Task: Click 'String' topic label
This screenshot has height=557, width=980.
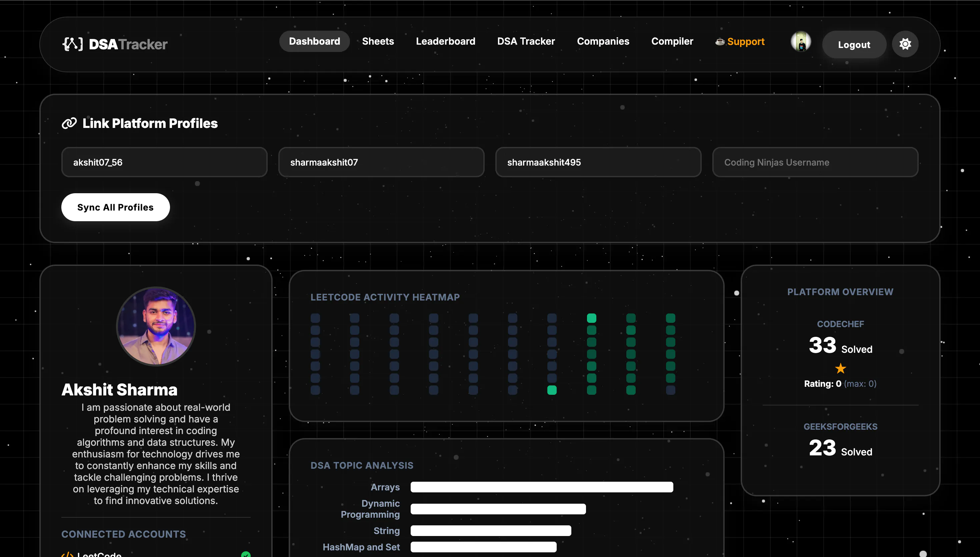Action: click(386, 531)
